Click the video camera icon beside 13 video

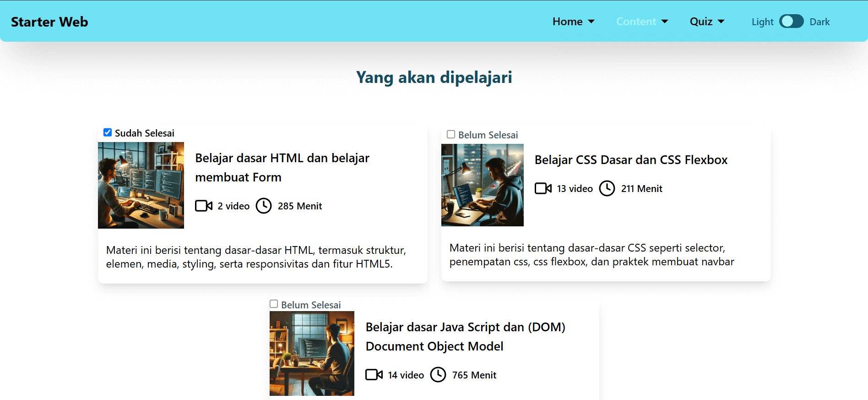[x=543, y=188]
